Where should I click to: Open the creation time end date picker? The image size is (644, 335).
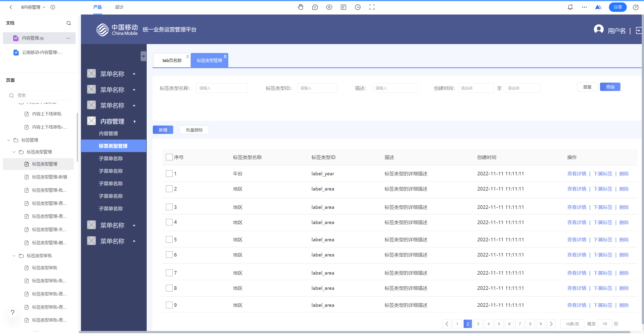coord(523,88)
